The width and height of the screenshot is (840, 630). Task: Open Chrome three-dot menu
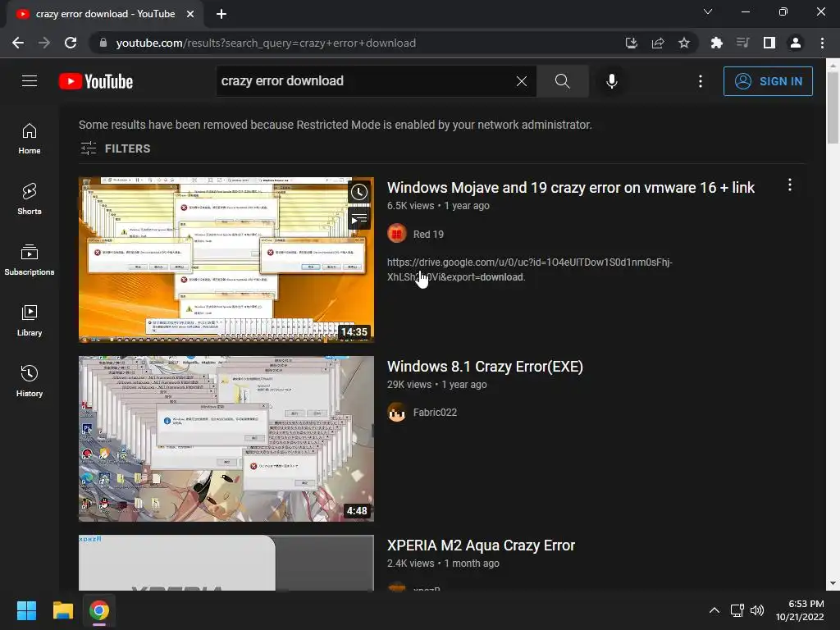click(822, 43)
